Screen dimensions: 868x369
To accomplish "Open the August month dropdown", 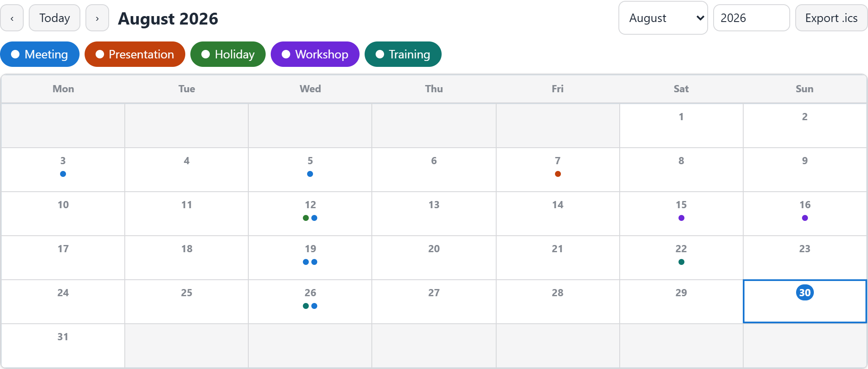I will 663,18.
